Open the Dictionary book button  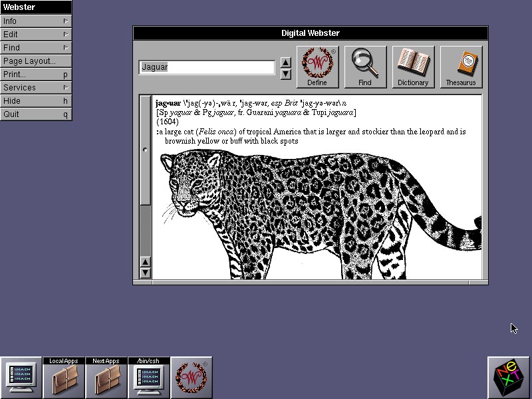(x=413, y=67)
